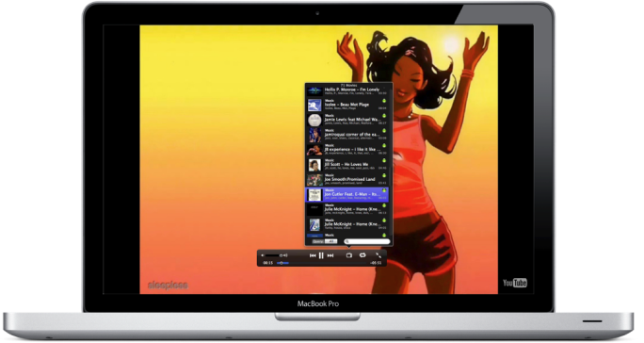Play Isolee - Beau Mot Plage
The width and height of the screenshot is (644, 343).
(347, 105)
